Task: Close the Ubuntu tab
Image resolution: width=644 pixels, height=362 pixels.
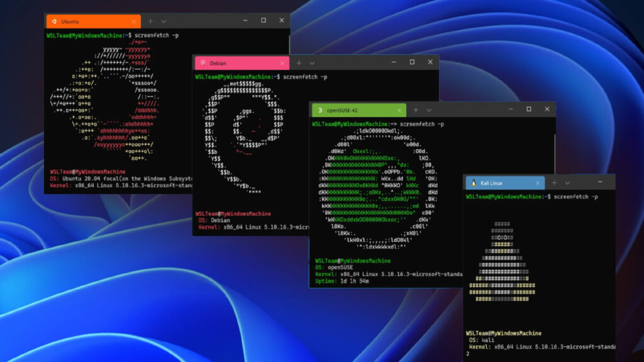Action: pyautogui.click(x=134, y=21)
